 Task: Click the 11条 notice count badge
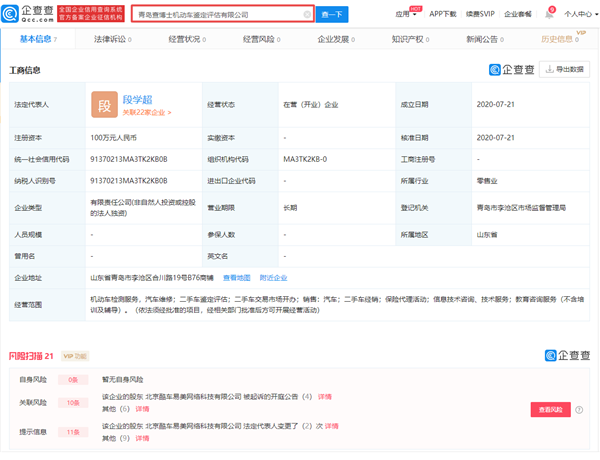click(x=73, y=432)
